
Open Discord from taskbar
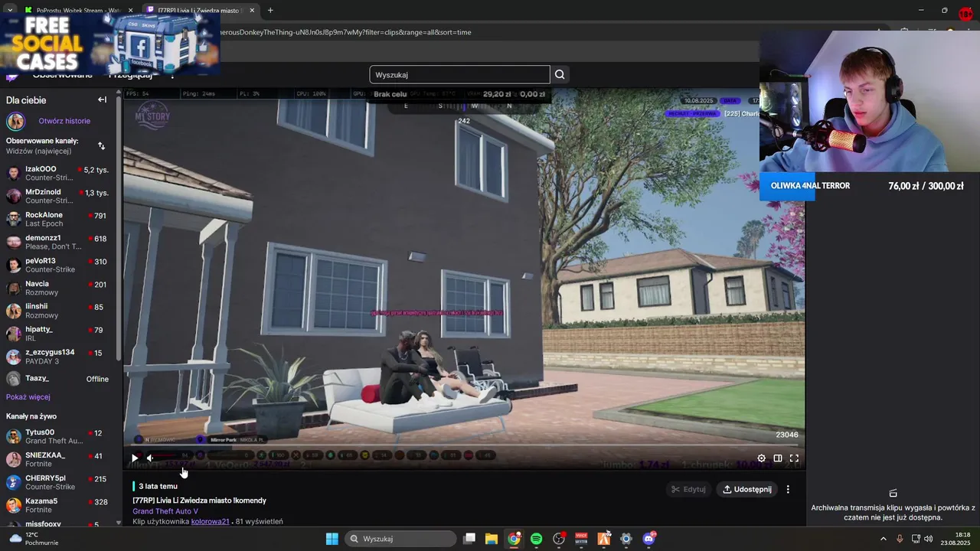[649, 539]
